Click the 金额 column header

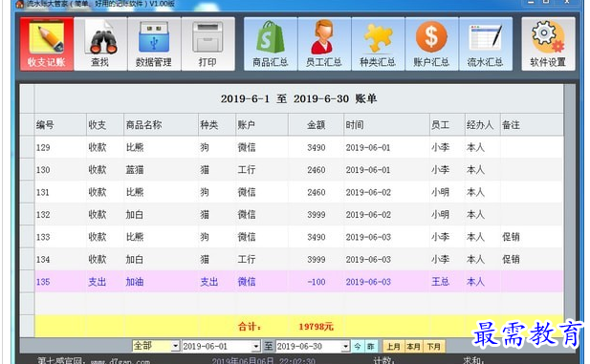(x=317, y=125)
